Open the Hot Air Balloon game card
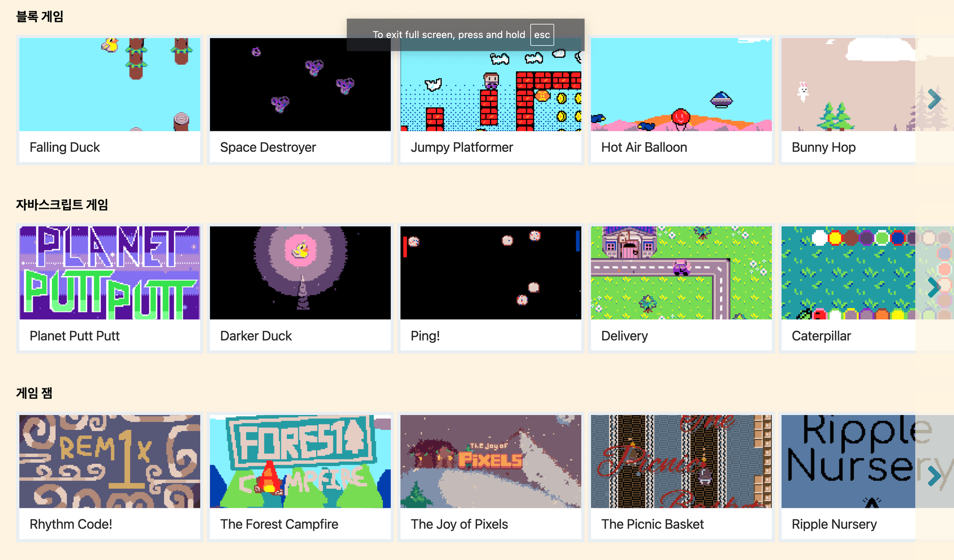954x560 pixels. coord(681,100)
